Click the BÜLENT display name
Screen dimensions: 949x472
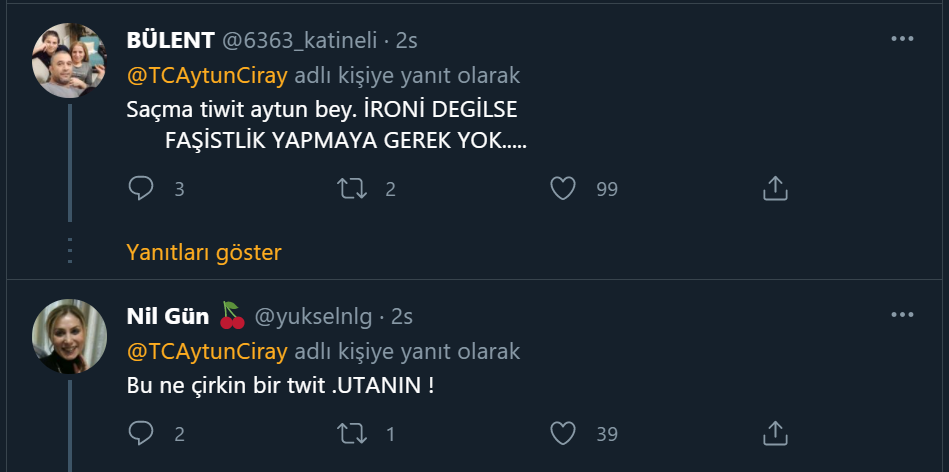click(170, 41)
